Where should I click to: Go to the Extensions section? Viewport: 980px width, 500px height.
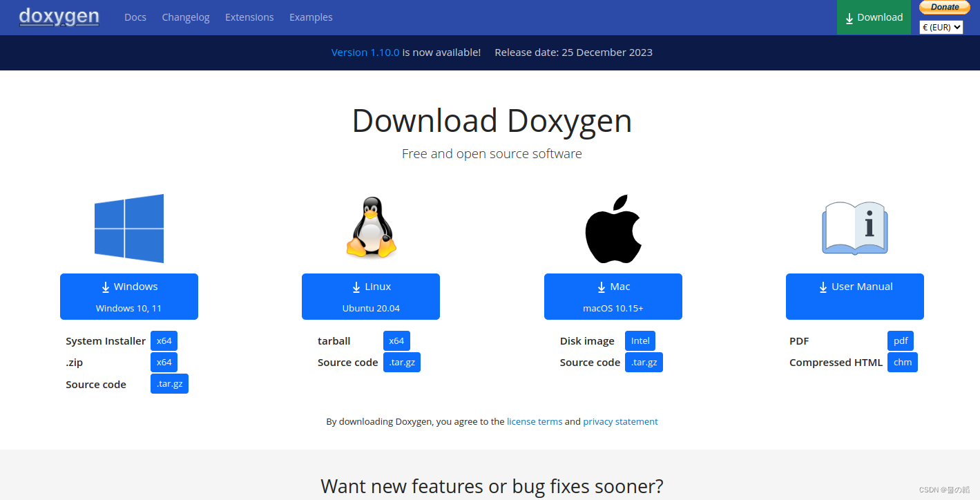point(249,17)
